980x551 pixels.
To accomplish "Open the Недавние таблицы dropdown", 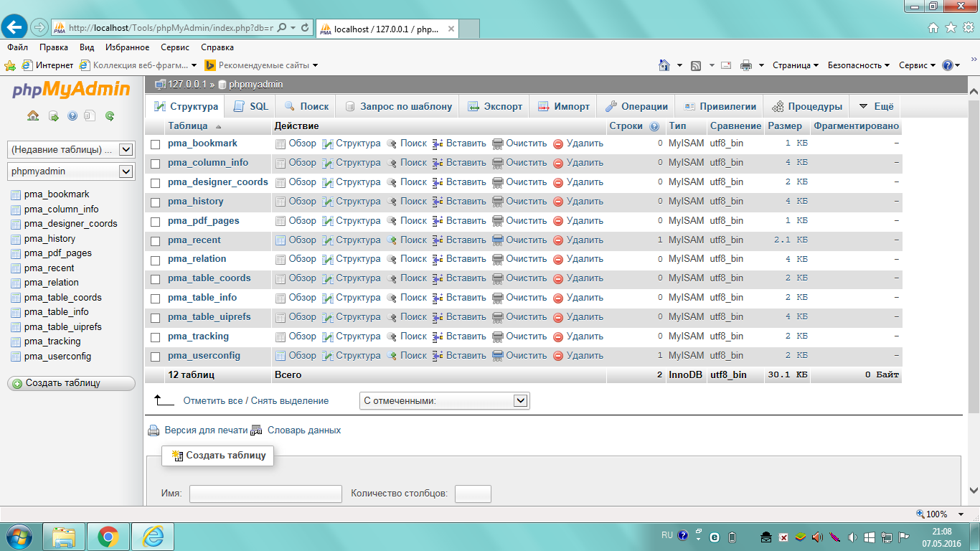I will 71,150.
